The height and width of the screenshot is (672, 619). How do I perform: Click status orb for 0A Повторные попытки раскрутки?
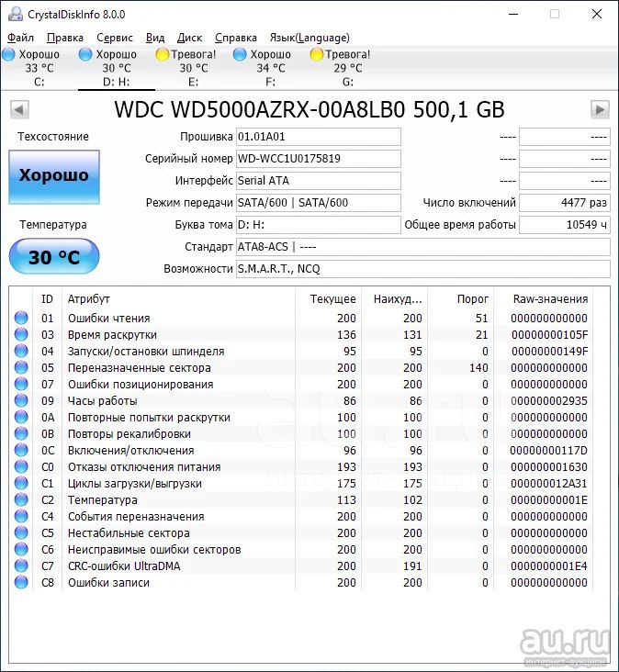(x=21, y=417)
